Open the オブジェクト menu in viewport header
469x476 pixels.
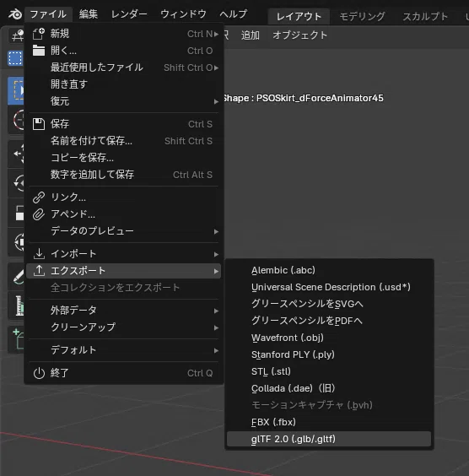[299, 35]
